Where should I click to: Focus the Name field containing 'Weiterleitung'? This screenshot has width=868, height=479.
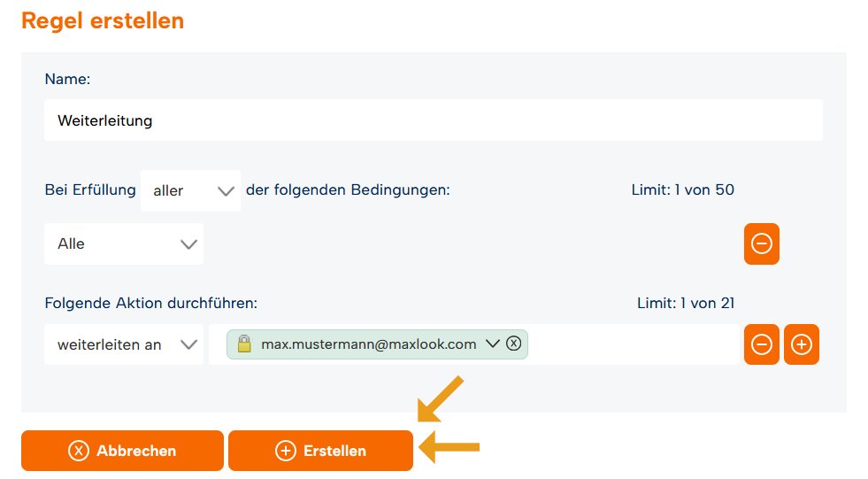coord(434,120)
